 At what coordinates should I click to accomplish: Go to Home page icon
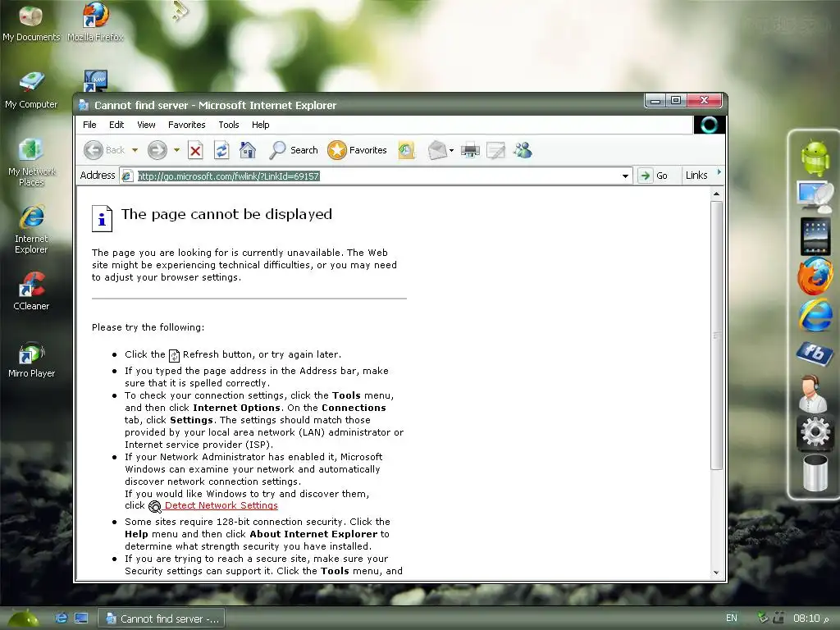click(248, 151)
